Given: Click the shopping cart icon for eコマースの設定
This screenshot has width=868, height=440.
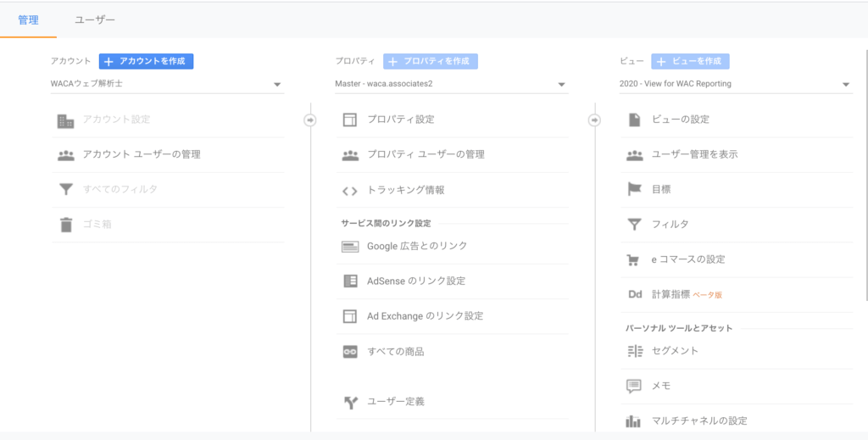Looking at the screenshot, I should pos(632,259).
